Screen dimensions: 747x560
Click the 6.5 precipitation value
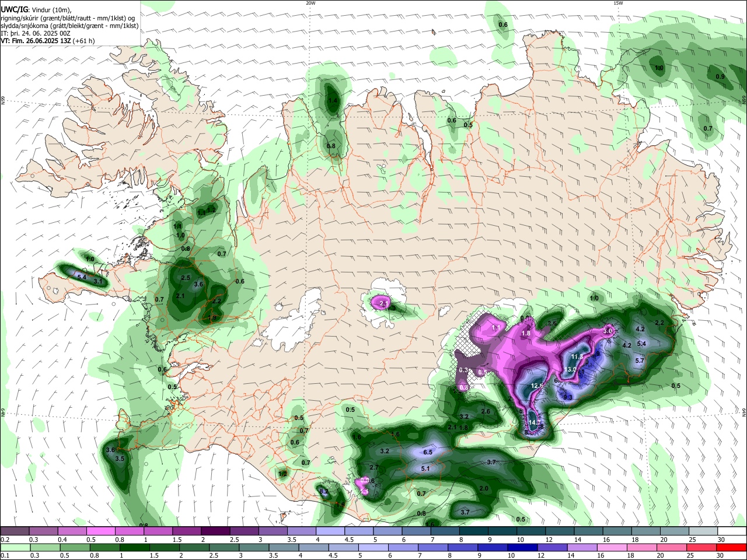pos(427,452)
